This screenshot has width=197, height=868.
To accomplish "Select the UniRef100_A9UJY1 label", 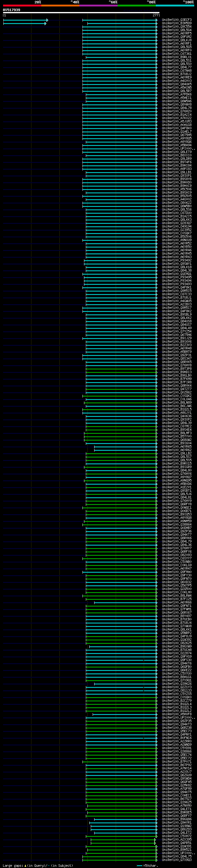I will (177, 412).
